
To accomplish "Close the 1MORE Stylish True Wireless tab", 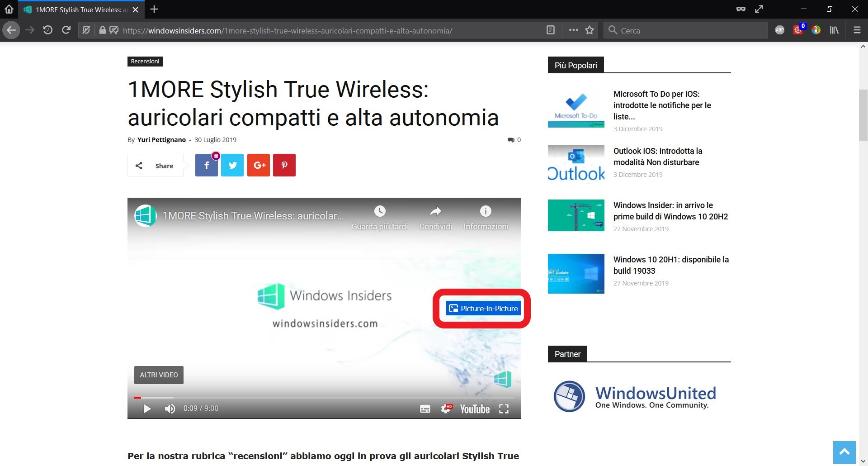I will click(135, 10).
